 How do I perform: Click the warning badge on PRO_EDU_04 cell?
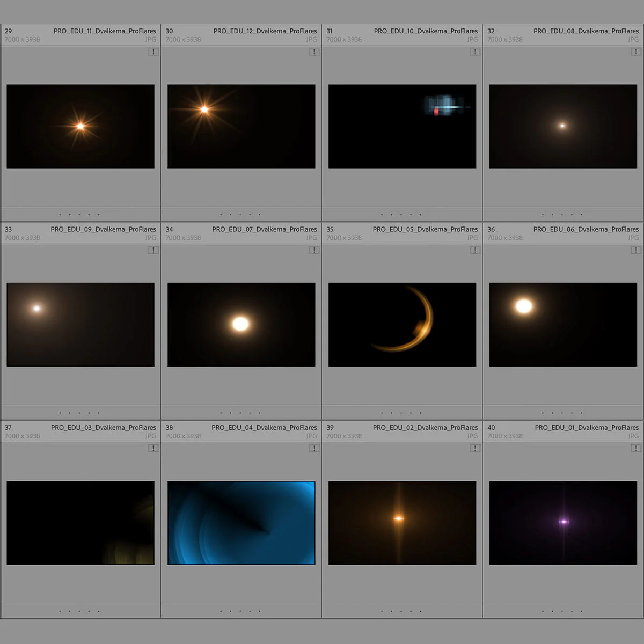pos(314,449)
